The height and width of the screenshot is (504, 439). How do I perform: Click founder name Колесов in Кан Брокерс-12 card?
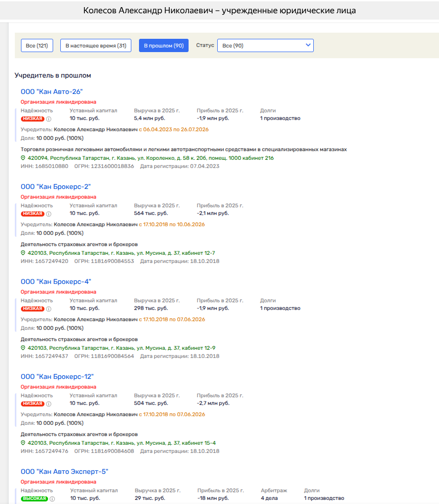coord(96,415)
